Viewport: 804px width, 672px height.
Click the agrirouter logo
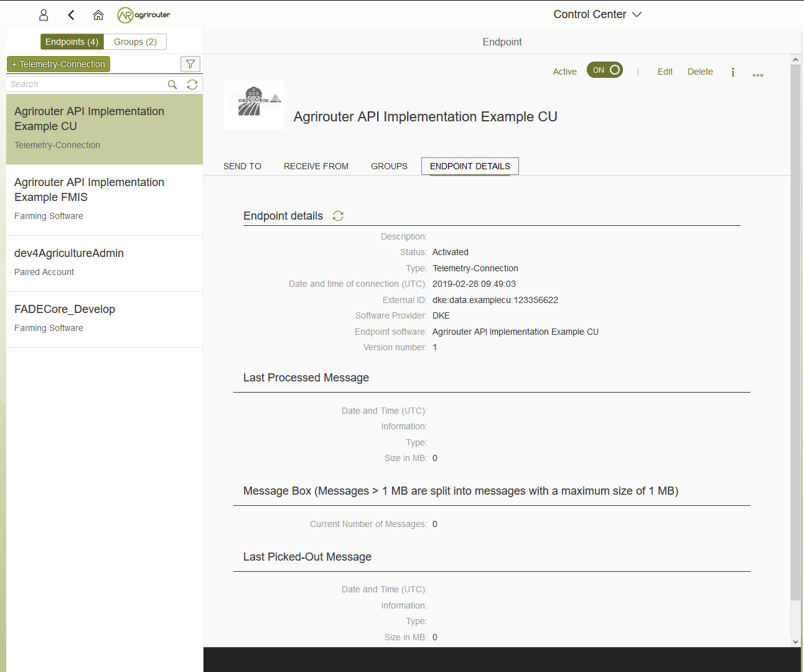coord(144,14)
